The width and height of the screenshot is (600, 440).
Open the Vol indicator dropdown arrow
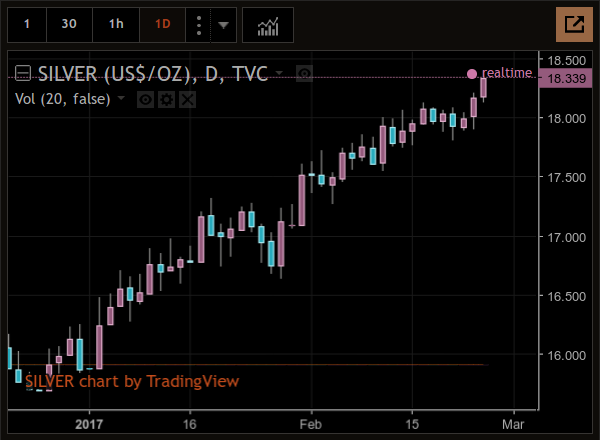pos(121,98)
